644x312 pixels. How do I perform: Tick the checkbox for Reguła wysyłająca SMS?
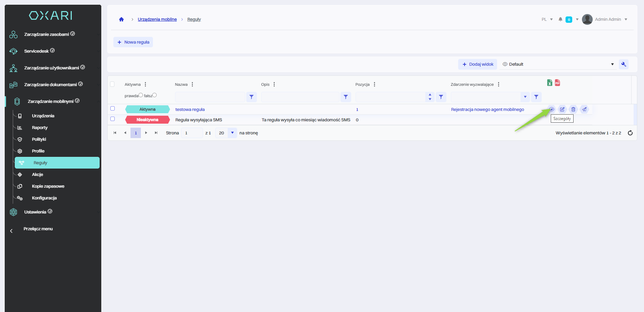click(x=113, y=119)
